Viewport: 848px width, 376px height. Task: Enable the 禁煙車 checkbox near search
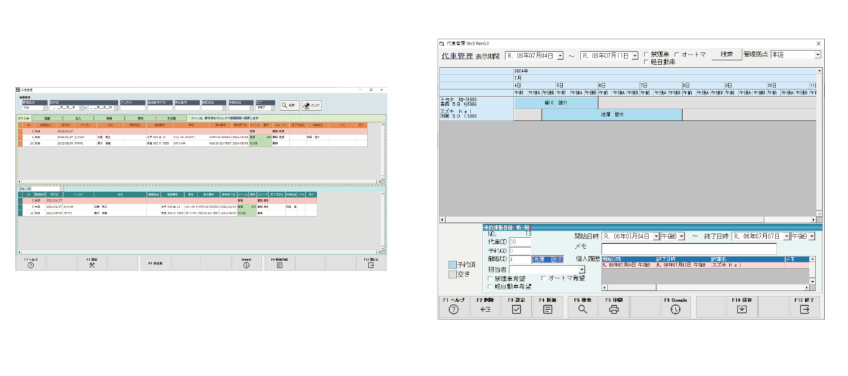point(647,55)
